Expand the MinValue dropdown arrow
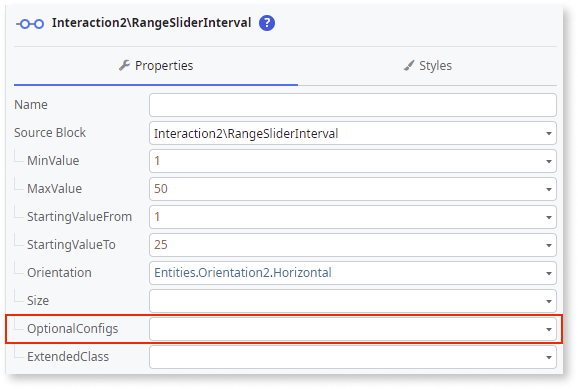 click(549, 161)
